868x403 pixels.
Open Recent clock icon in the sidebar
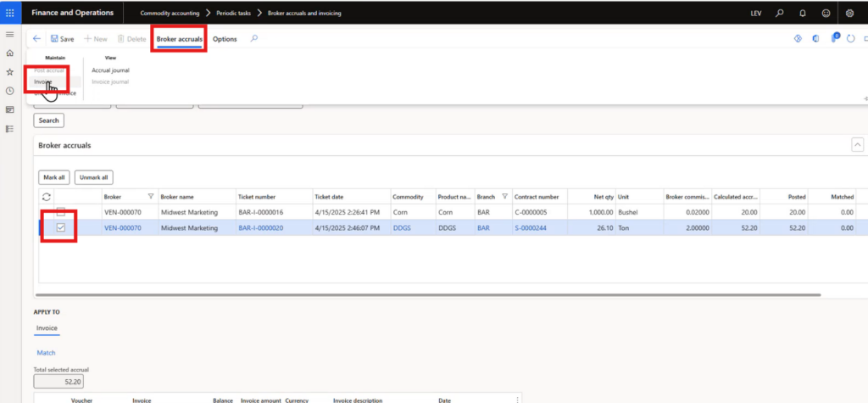coord(9,91)
